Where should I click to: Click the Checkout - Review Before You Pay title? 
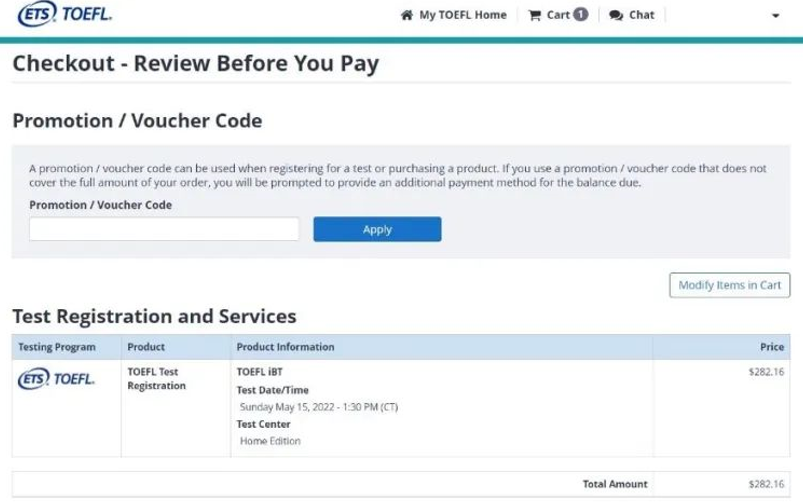click(196, 64)
